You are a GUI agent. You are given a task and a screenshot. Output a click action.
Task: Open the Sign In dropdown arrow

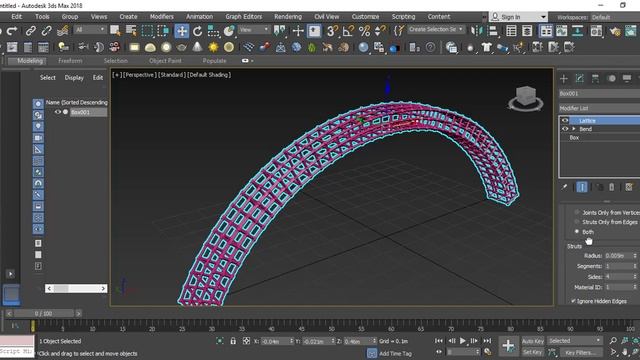coord(543,17)
